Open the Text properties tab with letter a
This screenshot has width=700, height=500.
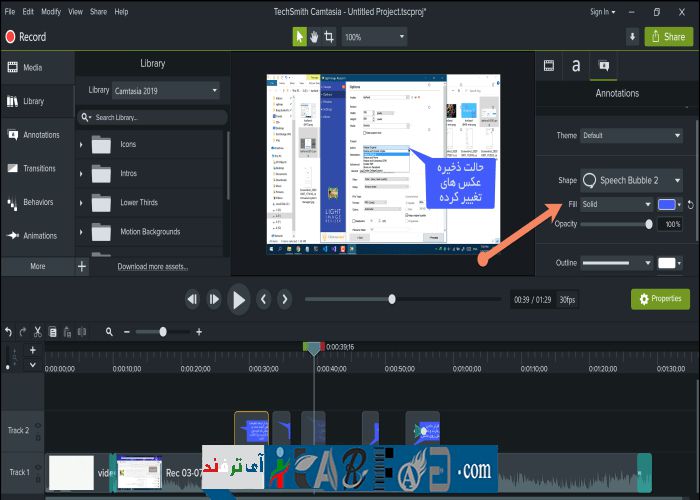576,66
